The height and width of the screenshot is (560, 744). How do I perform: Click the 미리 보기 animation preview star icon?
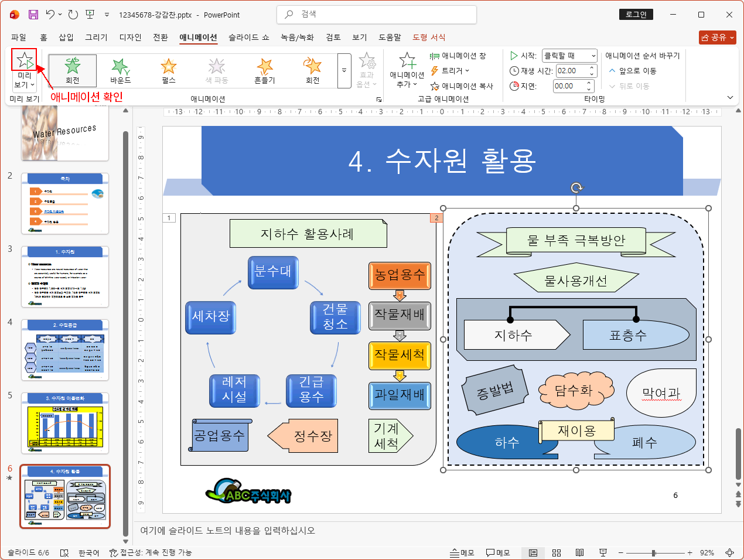coord(24,60)
